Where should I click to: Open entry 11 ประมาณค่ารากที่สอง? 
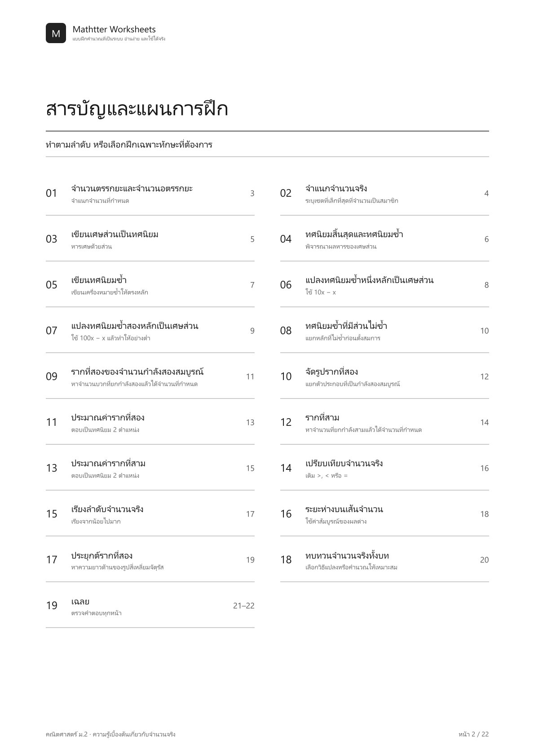pyautogui.click(x=150, y=422)
